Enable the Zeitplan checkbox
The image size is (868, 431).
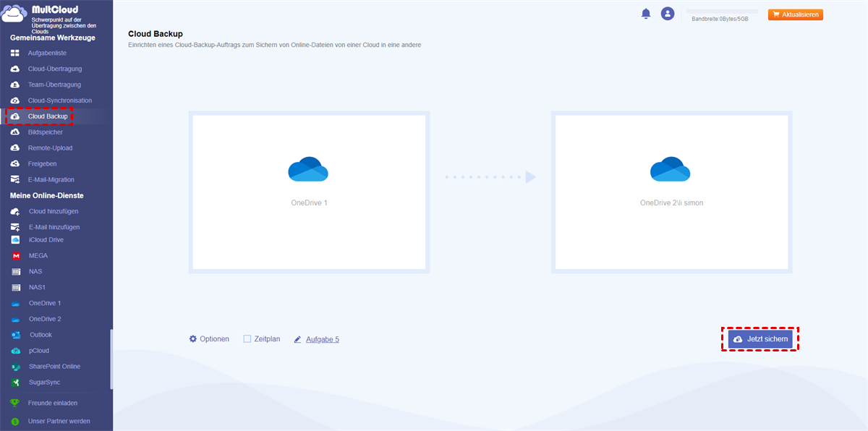pyautogui.click(x=247, y=339)
